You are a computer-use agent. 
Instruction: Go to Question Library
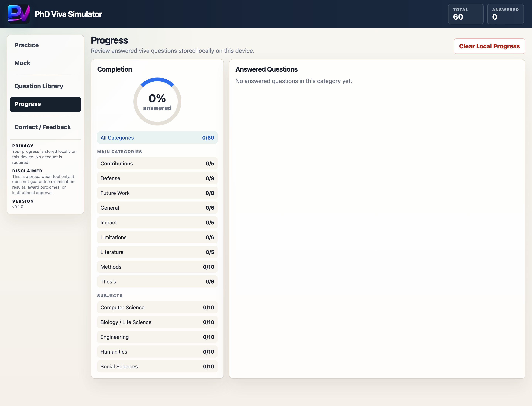45,86
